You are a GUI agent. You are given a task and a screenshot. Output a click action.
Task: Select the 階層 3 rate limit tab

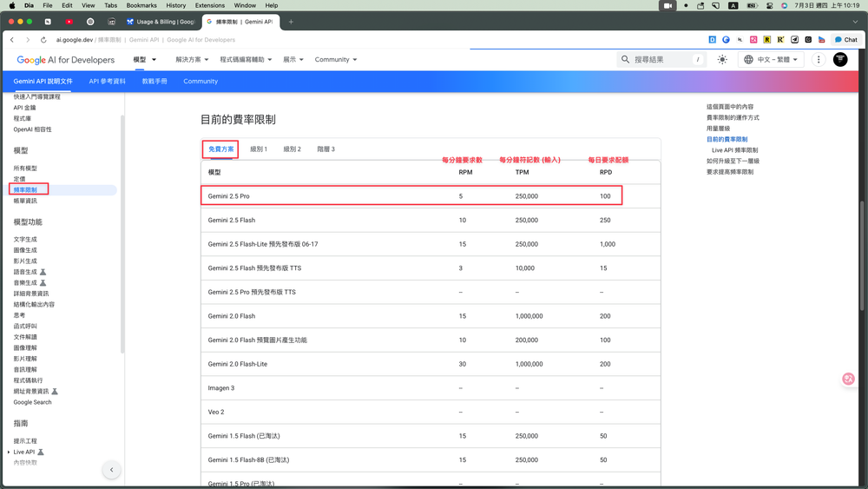click(325, 149)
